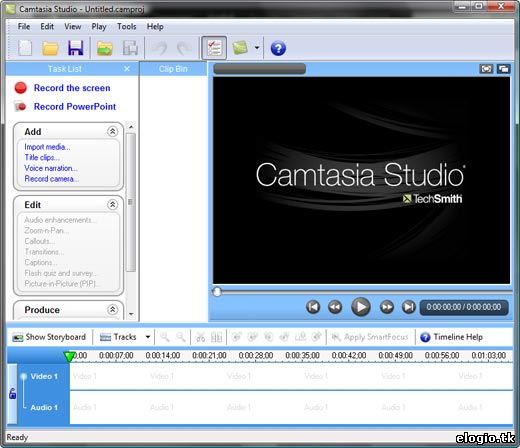
Task: Show Storyboard view toggle
Action: pyautogui.click(x=49, y=337)
